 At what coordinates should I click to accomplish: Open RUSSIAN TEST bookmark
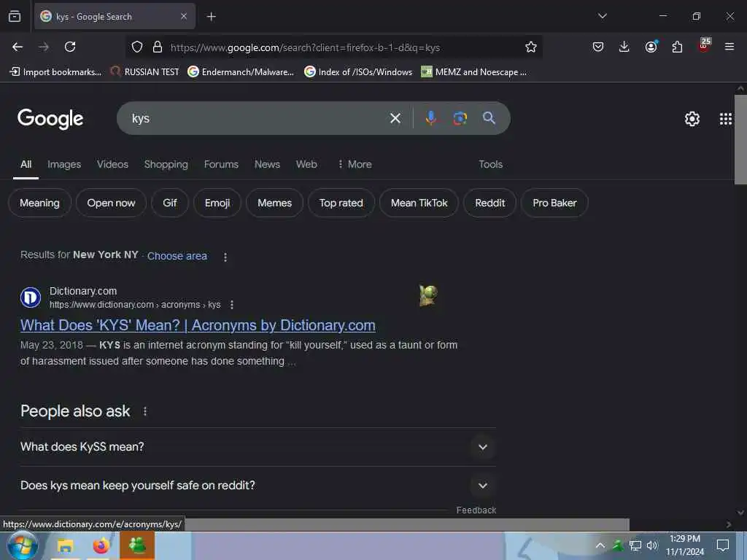click(x=144, y=72)
